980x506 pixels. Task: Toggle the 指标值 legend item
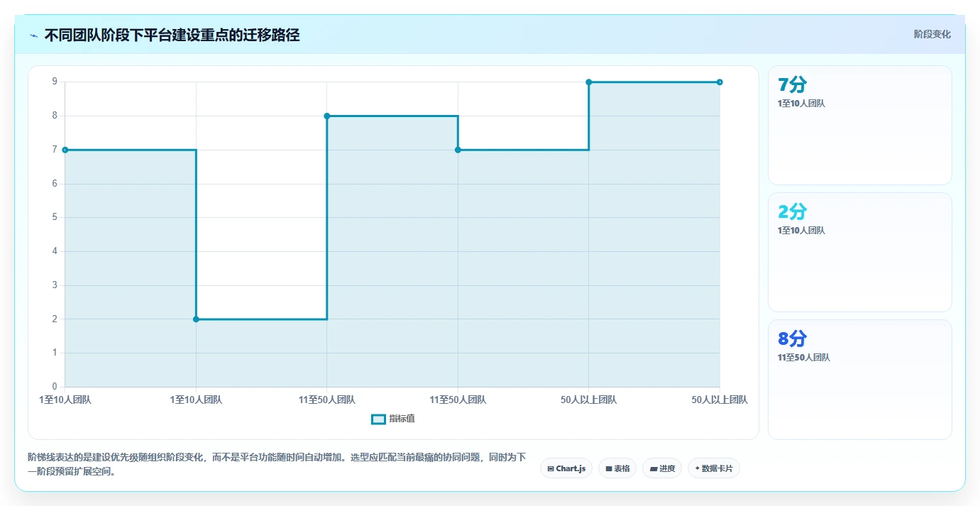(x=393, y=419)
